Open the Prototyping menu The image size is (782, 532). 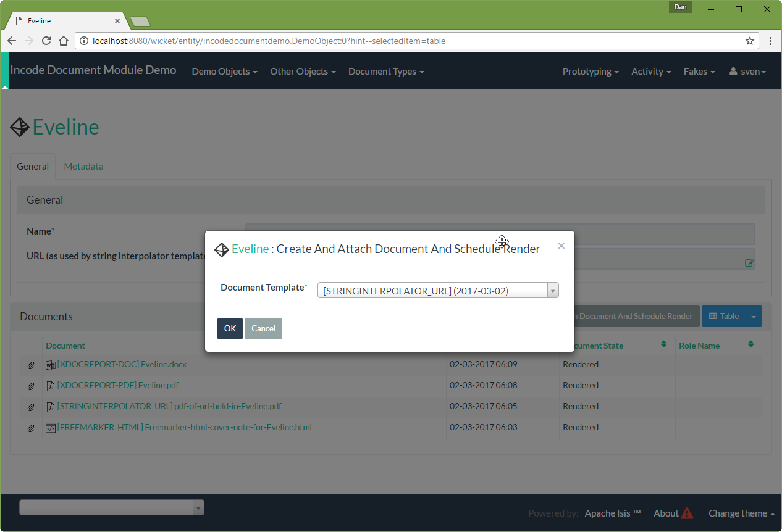(591, 72)
